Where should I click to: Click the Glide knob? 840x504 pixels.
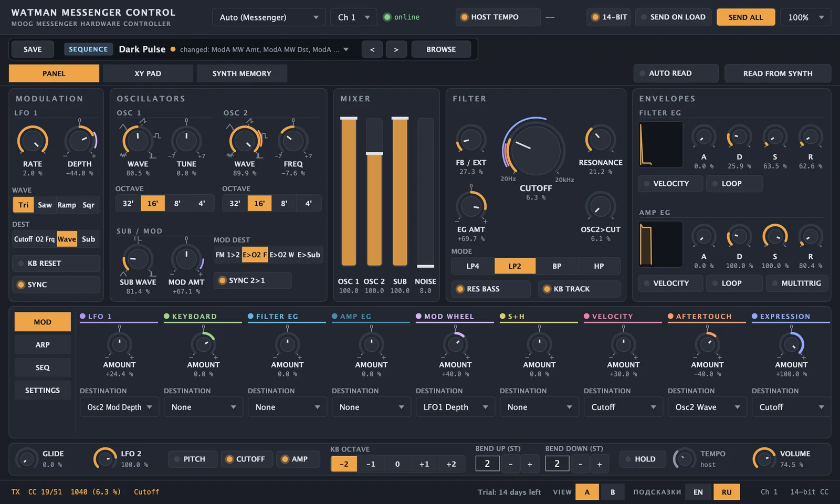[26, 459]
